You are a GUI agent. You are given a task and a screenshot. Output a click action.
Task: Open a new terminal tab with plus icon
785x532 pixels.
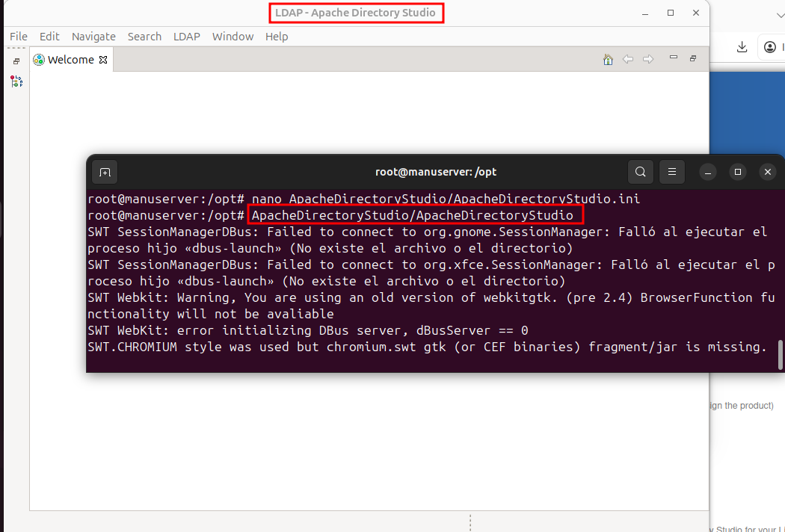point(105,172)
